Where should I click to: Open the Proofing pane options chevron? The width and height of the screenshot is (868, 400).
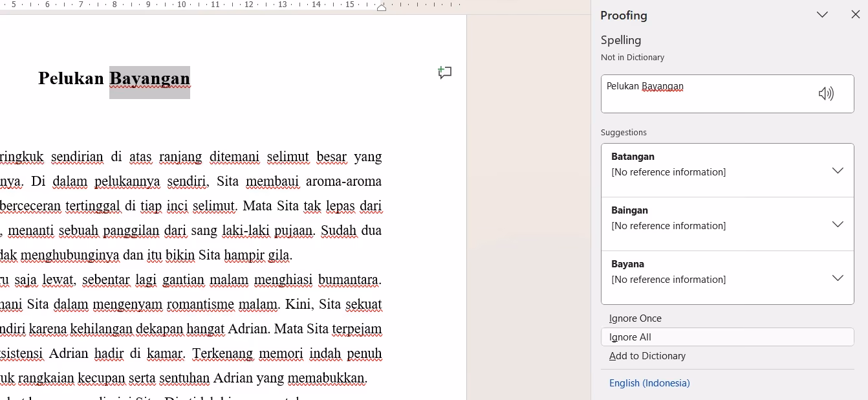pyautogui.click(x=822, y=15)
